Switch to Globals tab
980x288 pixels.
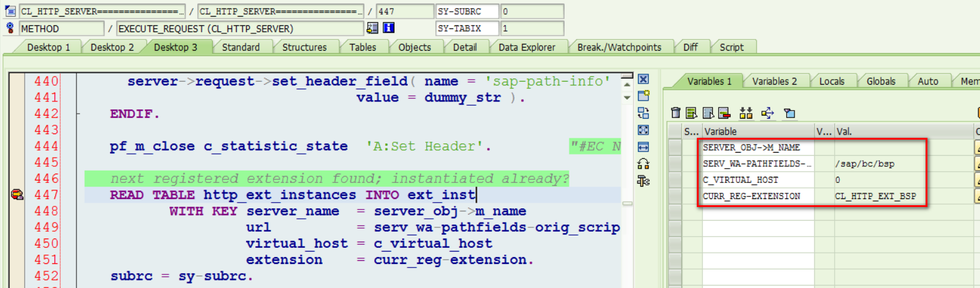point(880,81)
